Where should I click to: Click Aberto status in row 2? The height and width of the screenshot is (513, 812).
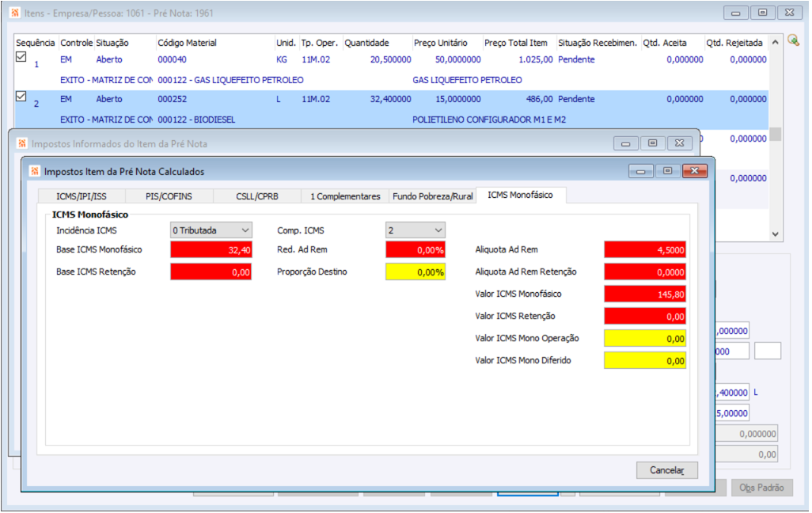(108, 99)
